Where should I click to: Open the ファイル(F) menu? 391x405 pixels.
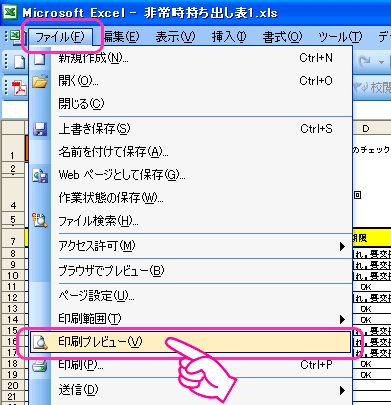60,37
